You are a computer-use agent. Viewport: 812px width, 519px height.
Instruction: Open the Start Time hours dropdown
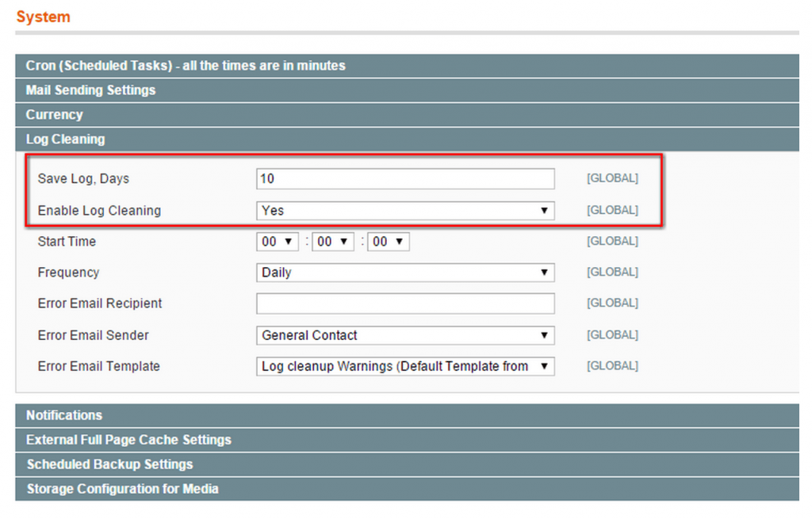(x=277, y=242)
